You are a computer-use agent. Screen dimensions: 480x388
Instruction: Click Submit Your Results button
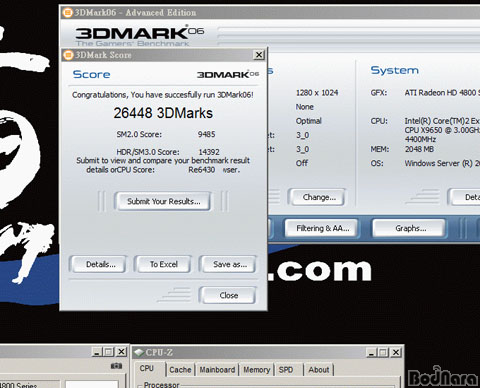[x=163, y=201]
